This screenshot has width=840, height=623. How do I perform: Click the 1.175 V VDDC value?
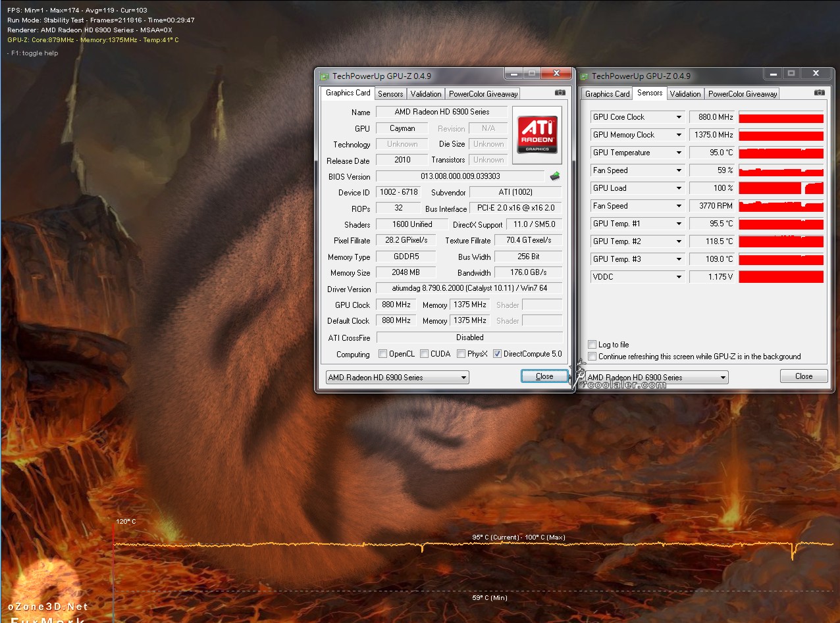(712, 277)
